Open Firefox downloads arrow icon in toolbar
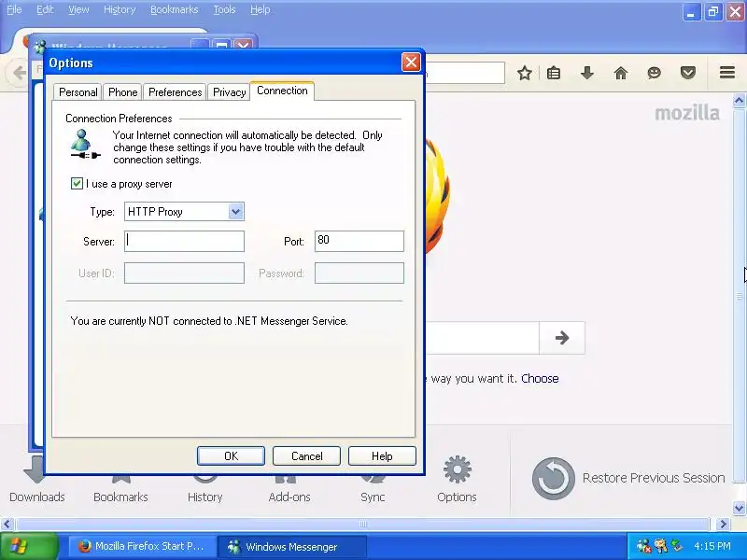 point(587,73)
